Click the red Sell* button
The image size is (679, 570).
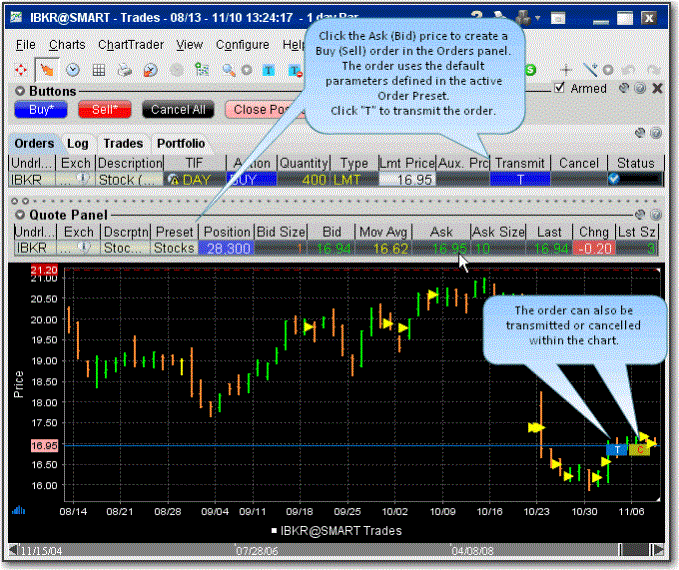(x=104, y=110)
